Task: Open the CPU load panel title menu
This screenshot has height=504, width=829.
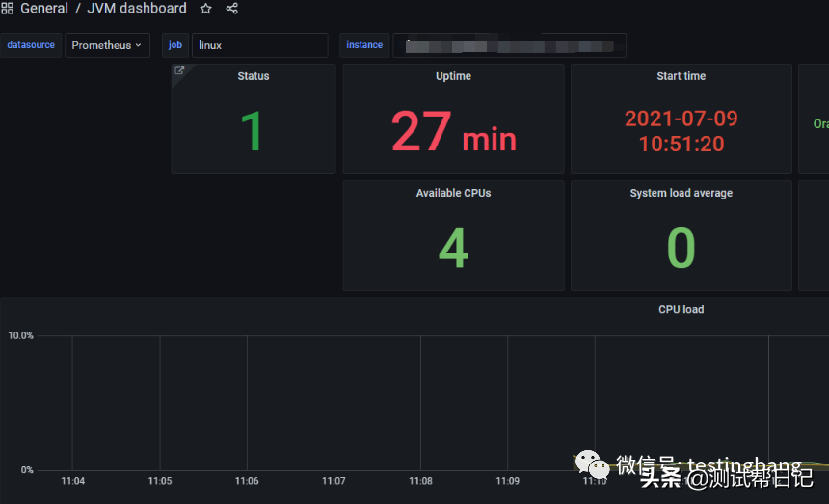Action: (x=681, y=309)
